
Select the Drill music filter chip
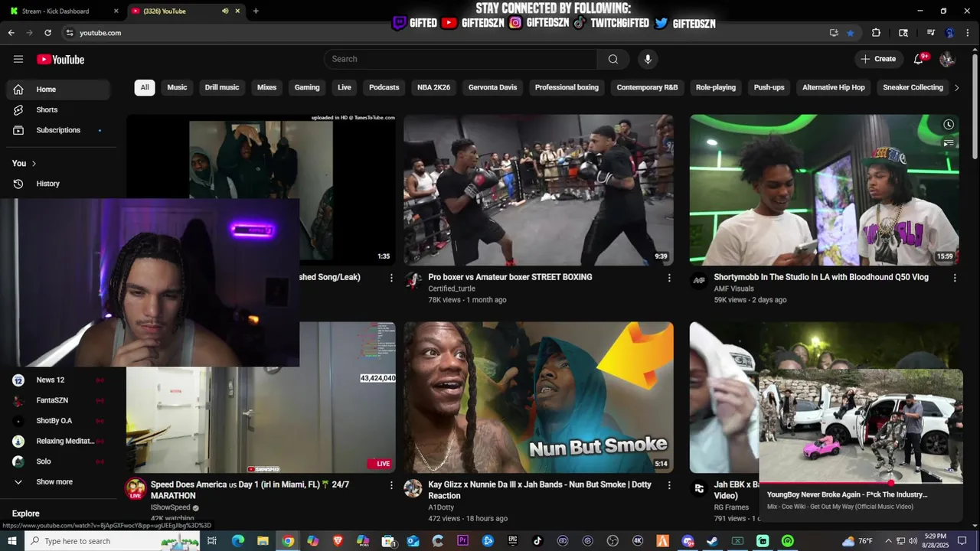222,87
